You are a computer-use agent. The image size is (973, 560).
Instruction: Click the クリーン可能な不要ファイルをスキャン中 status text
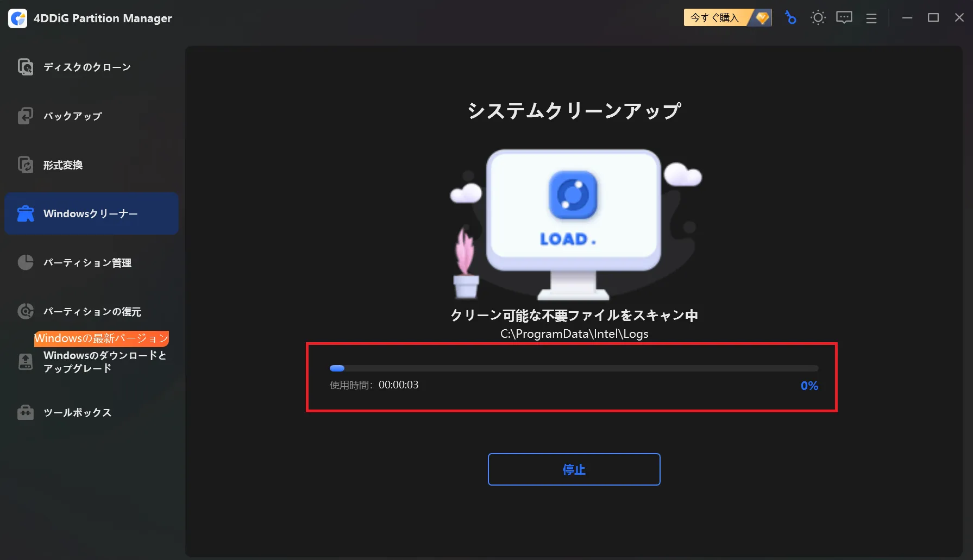pyautogui.click(x=574, y=315)
